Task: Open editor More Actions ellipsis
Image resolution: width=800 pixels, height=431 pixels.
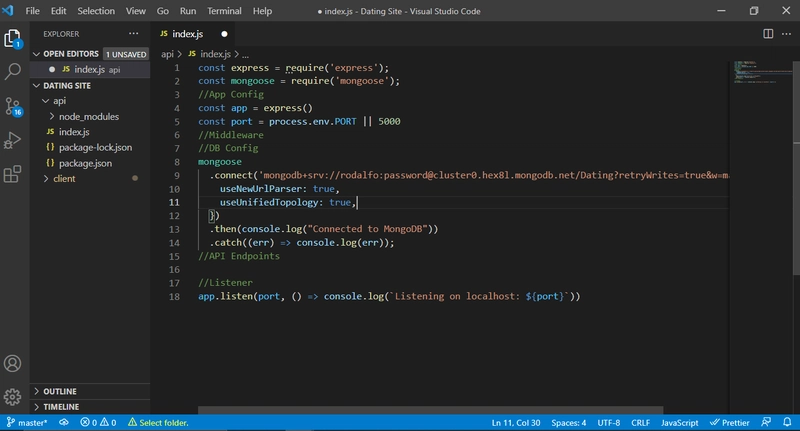Action: pyautogui.click(x=786, y=34)
